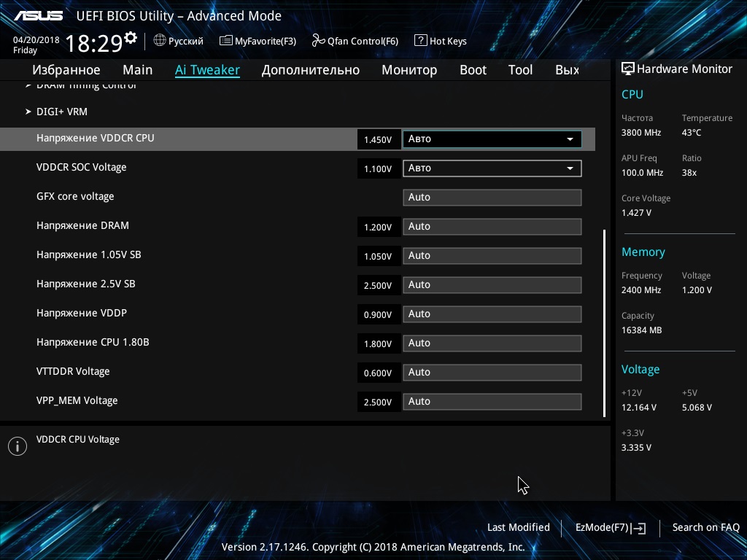Click the VPP_MEM Voltage label

pos(77,400)
